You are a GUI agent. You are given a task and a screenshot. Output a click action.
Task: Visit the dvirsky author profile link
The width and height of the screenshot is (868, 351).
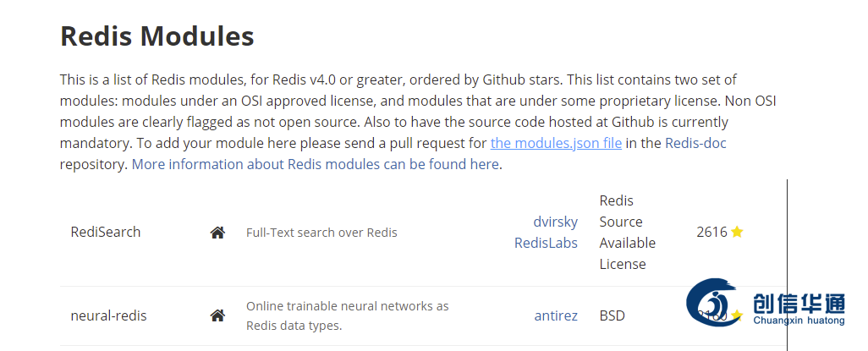555,222
